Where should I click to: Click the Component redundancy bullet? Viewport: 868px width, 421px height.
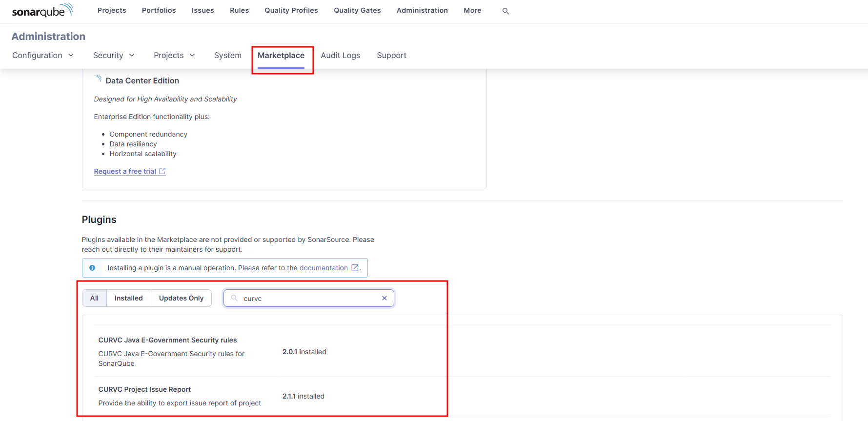148,134
